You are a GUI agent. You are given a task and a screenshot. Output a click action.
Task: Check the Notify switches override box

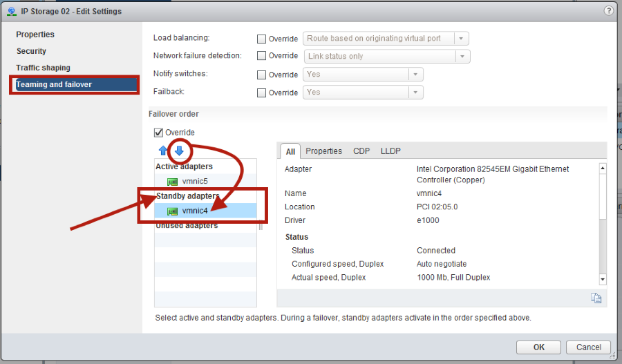(x=262, y=75)
